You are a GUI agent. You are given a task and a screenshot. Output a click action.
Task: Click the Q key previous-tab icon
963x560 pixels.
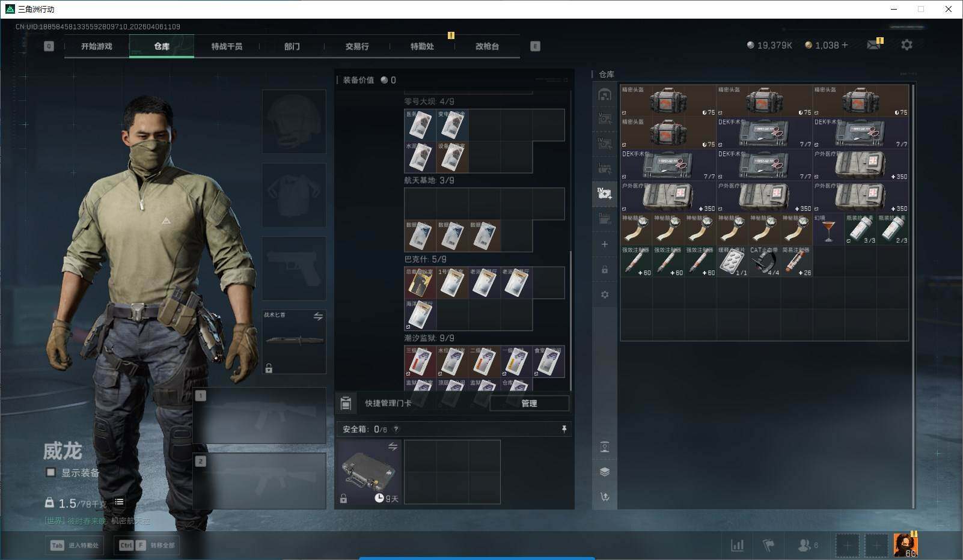[49, 46]
